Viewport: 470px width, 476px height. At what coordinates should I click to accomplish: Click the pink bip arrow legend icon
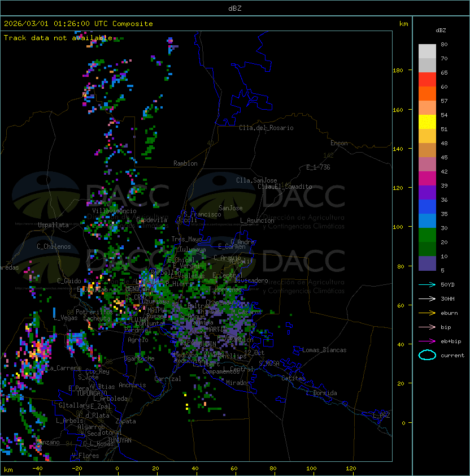pyautogui.click(x=427, y=327)
